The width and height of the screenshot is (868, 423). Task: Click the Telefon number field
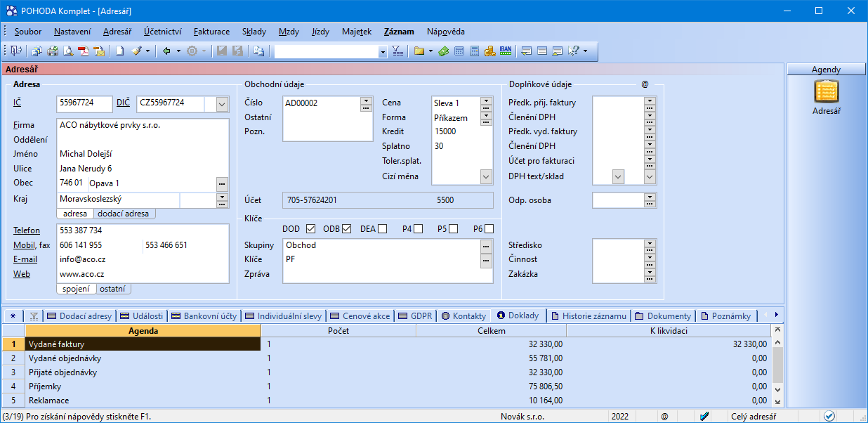coord(143,230)
